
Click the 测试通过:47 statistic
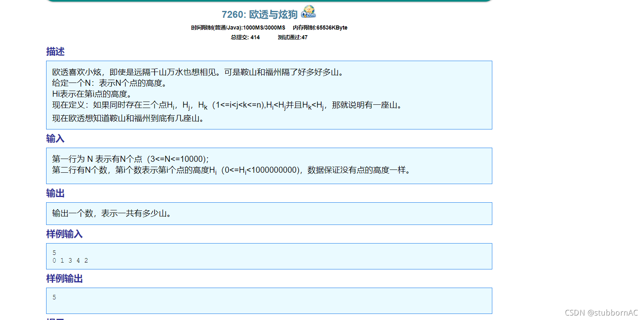coord(292,37)
